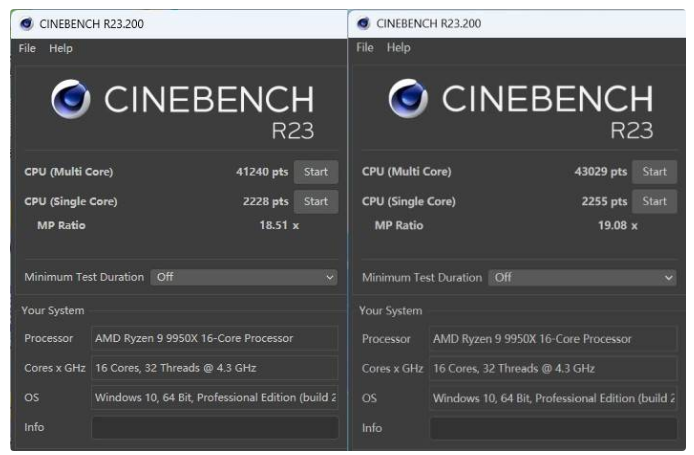694x455 pixels.
Task: Open the Help menu in the right window
Action: (x=399, y=48)
